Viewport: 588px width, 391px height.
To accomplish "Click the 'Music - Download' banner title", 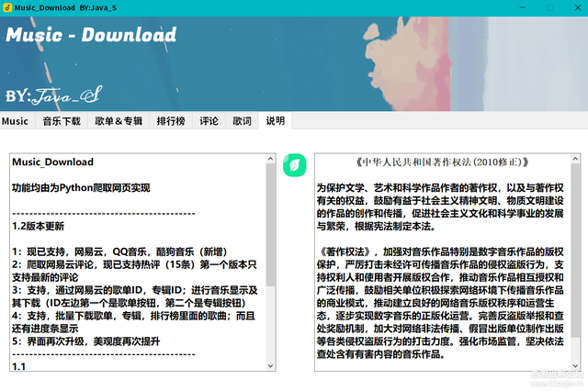I will pos(91,35).
